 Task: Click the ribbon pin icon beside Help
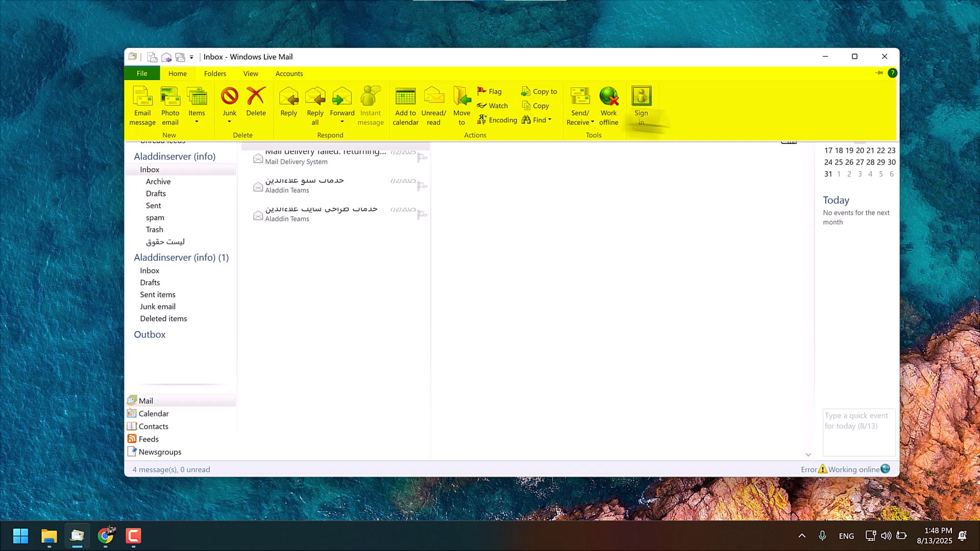(879, 73)
